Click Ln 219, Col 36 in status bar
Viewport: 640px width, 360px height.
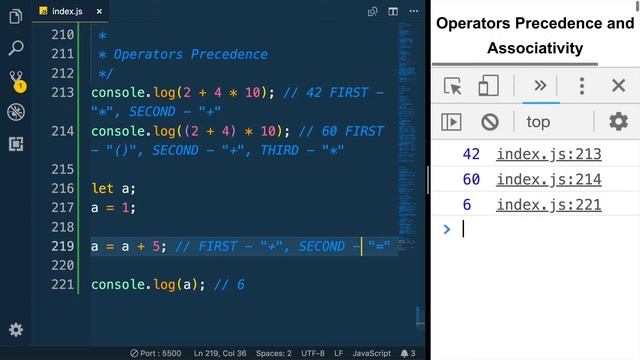[220, 353]
